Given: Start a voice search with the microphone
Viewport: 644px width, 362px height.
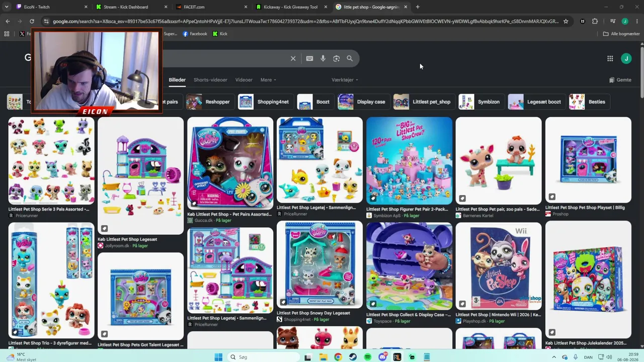Looking at the screenshot, I should [x=323, y=58].
